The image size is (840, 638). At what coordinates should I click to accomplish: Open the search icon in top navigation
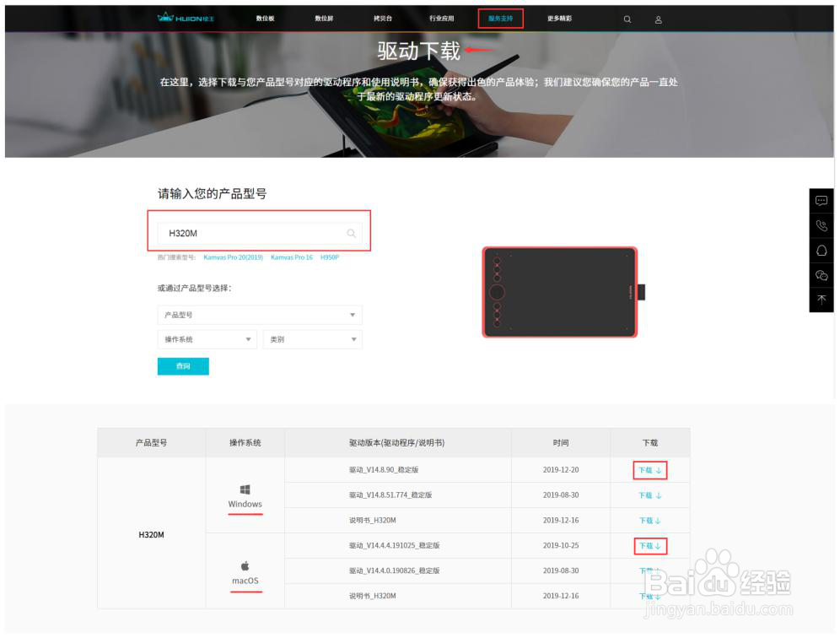(x=627, y=19)
